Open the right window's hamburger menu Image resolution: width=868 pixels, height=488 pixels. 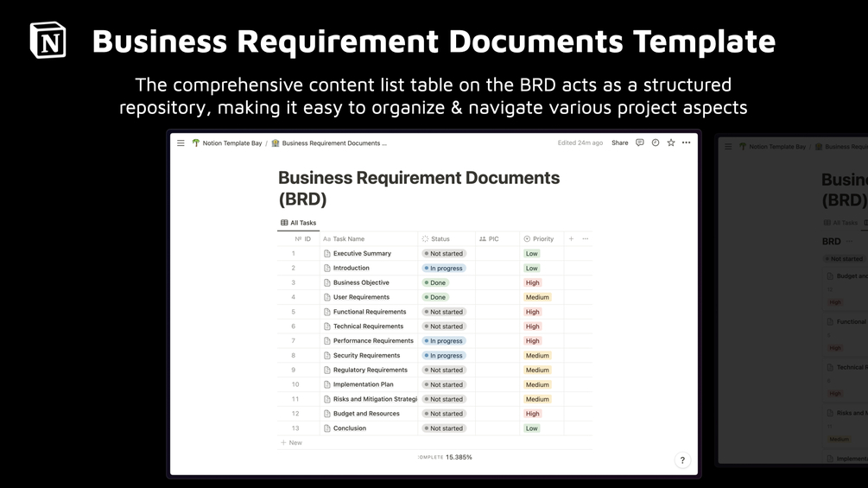(728, 147)
